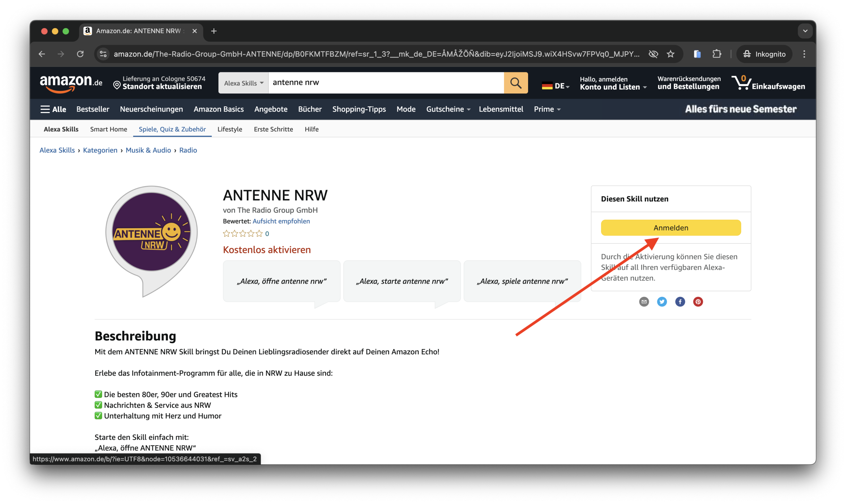Share skill on Twitter icon
Screen dimensions: 846x504
point(662,302)
